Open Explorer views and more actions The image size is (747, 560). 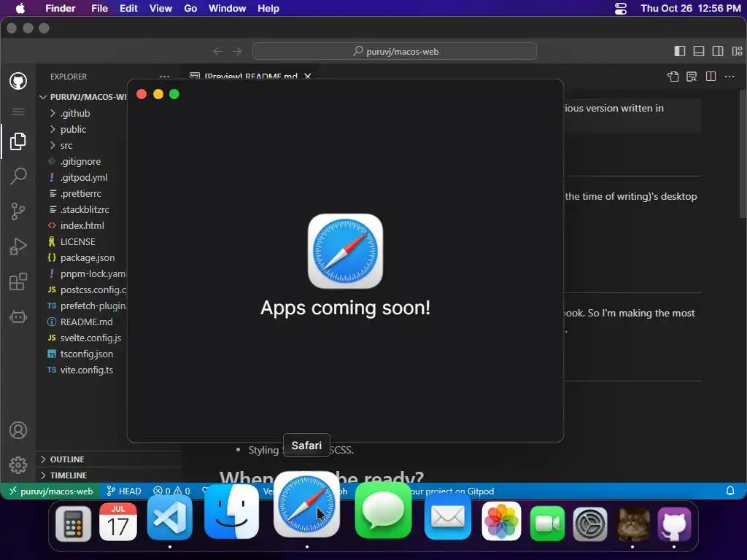click(164, 77)
